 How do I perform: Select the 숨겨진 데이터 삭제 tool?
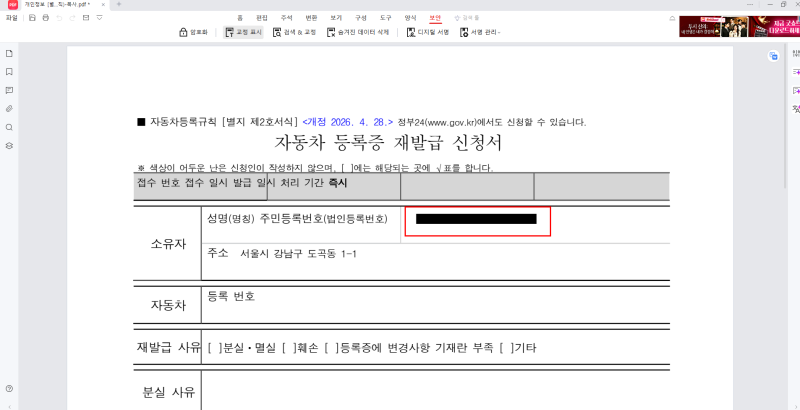click(x=358, y=32)
